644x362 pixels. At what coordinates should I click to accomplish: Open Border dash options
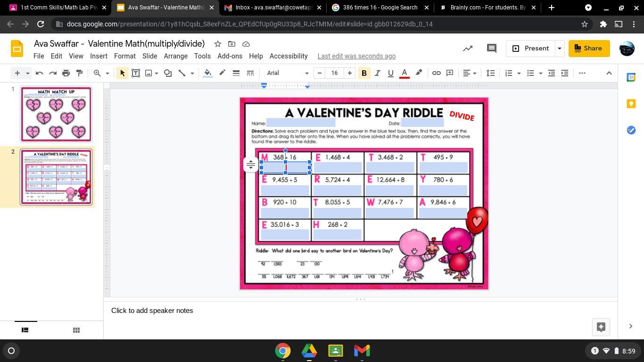click(x=250, y=73)
